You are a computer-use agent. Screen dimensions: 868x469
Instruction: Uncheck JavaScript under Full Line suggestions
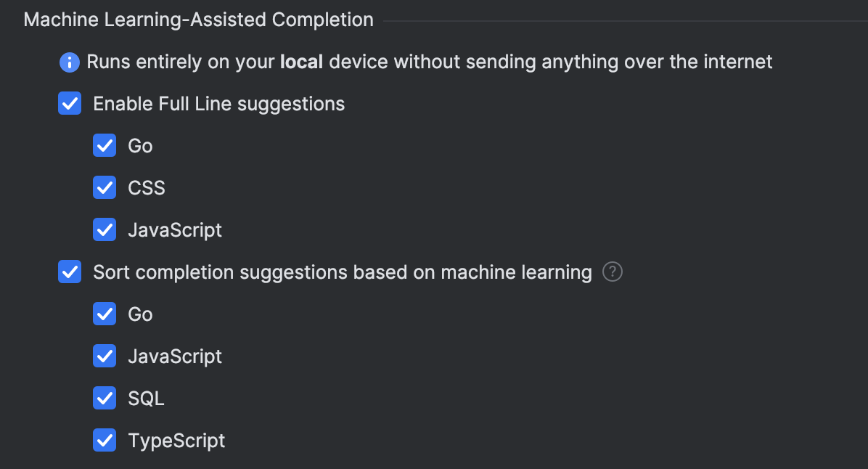105,229
